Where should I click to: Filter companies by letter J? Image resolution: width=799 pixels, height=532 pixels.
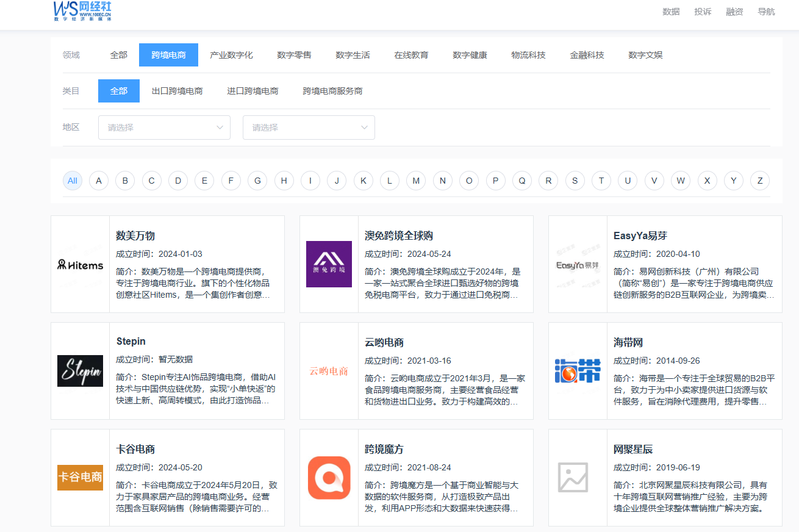point(337,181)
